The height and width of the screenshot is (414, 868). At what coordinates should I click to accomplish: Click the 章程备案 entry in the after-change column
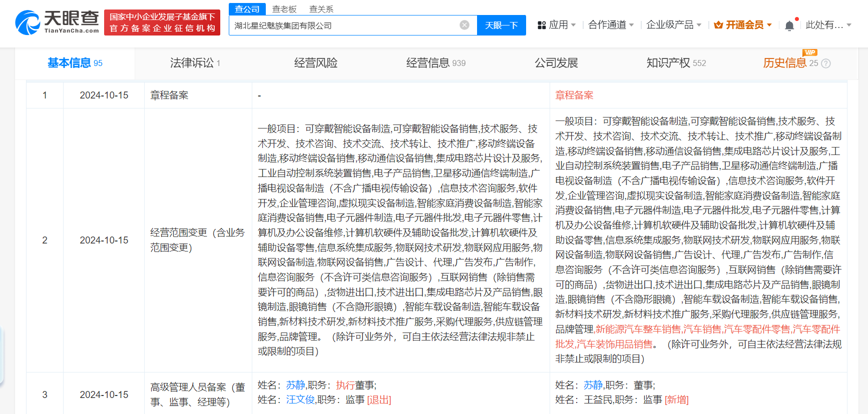574,95
